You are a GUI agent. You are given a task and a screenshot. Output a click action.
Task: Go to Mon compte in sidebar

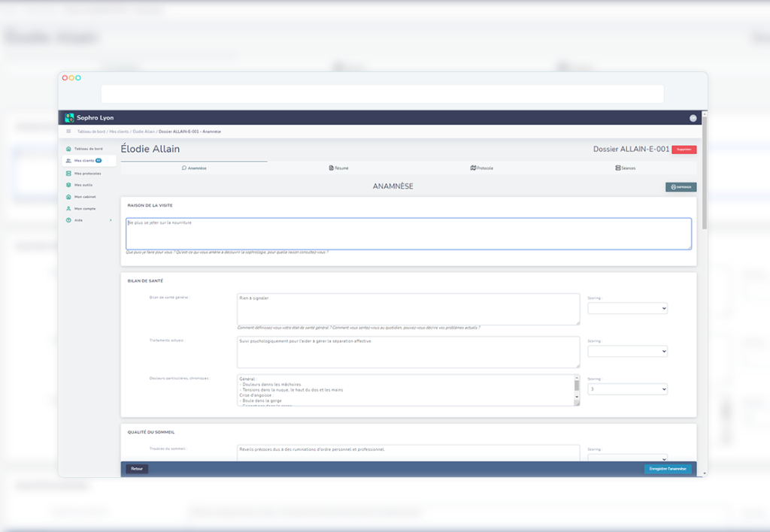[x=84, y=208]
